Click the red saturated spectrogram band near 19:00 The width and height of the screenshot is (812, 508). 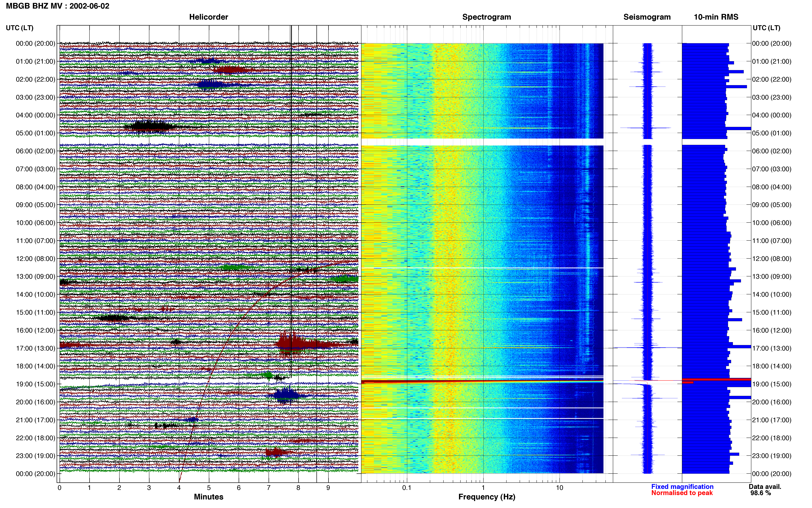[x=482, y=382]
